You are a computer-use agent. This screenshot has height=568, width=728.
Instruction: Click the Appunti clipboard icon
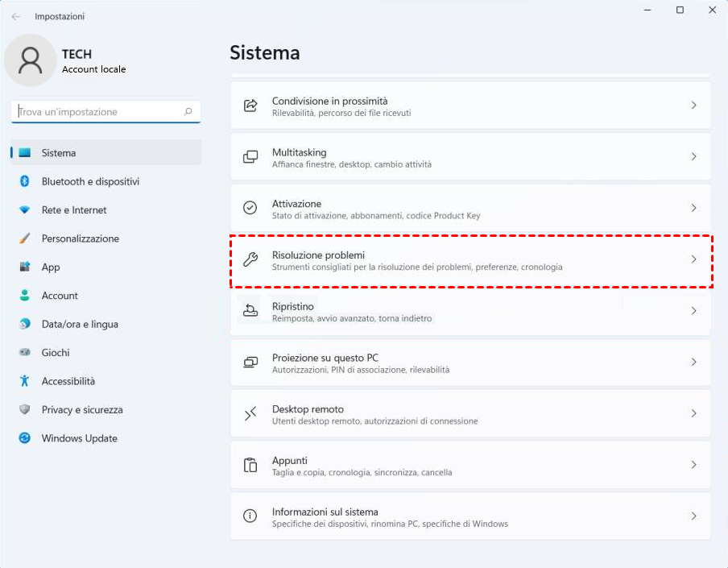250,465
